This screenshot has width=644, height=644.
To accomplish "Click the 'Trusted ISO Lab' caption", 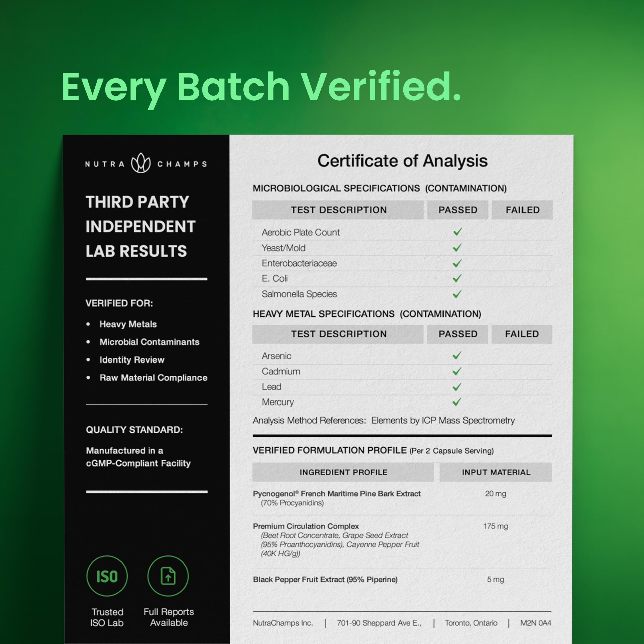I will point(107,617).
